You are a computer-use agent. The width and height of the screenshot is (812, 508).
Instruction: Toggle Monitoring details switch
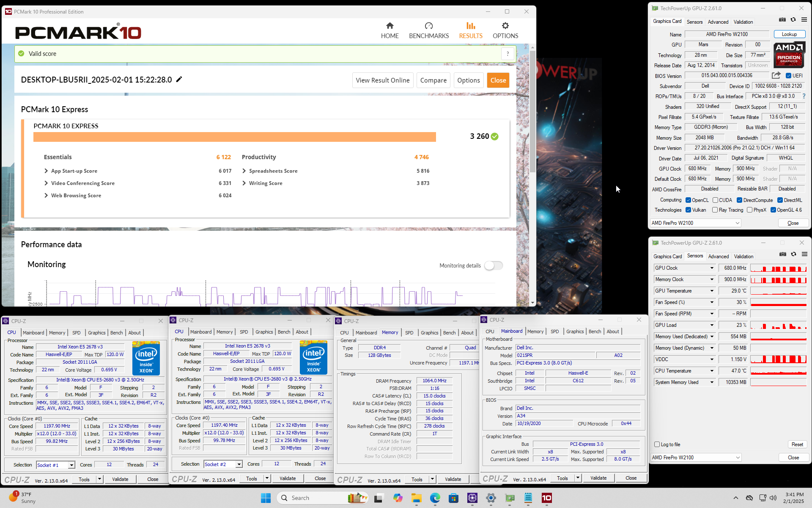(x=494, y=265)
